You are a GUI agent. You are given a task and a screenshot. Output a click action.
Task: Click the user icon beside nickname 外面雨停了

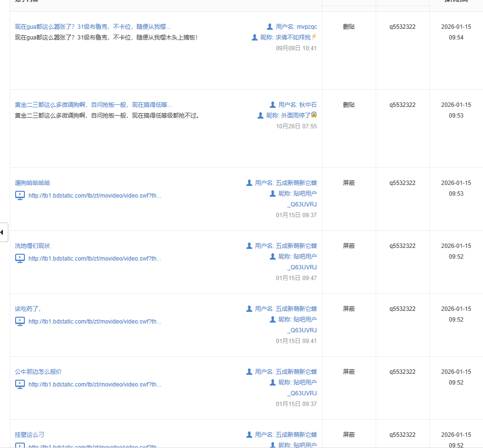261,115
